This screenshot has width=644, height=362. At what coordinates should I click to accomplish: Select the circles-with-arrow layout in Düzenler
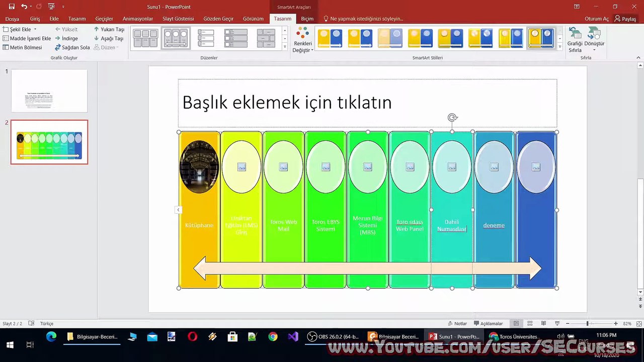(x=176, y=38)
